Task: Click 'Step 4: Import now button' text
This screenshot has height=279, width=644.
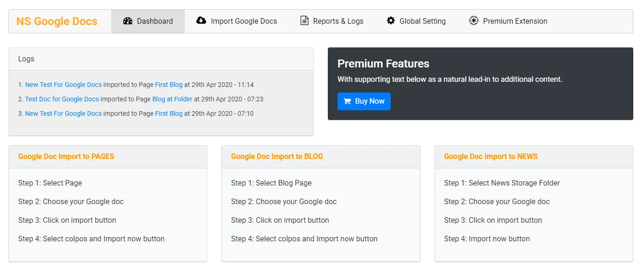Action: coord(487,239)
